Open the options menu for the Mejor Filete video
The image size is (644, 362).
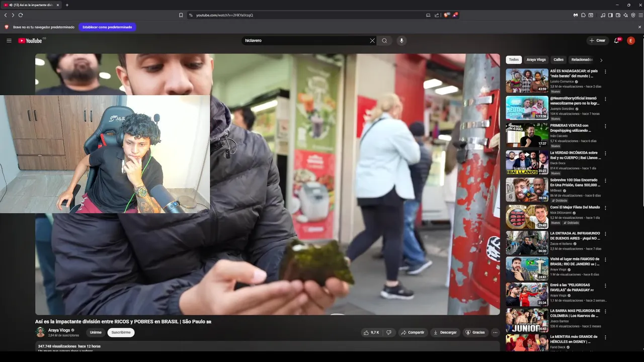pos(605,208)
